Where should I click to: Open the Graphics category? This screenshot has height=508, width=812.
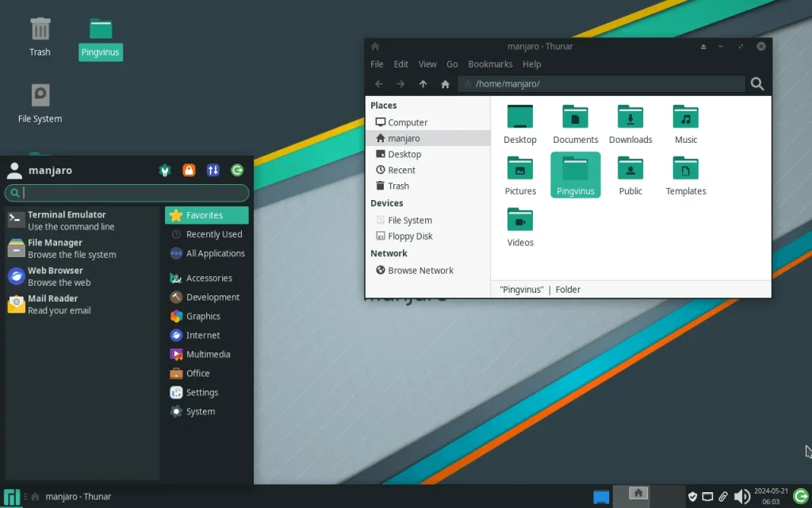[207, 316]
